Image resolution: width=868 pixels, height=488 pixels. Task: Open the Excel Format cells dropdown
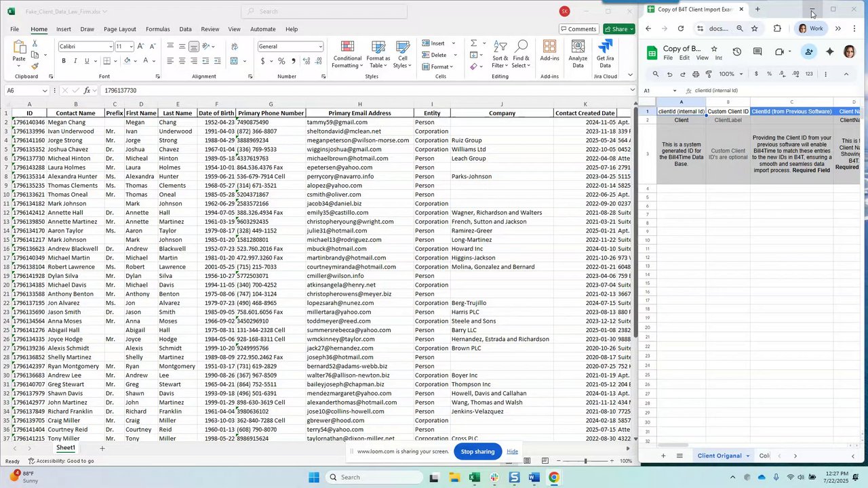pos(441,66)
